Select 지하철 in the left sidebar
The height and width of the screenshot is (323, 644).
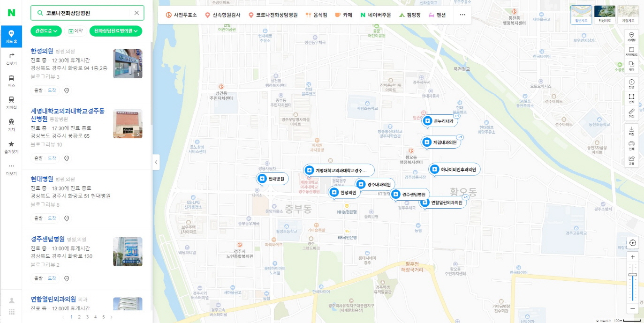(x=11, y=103)
